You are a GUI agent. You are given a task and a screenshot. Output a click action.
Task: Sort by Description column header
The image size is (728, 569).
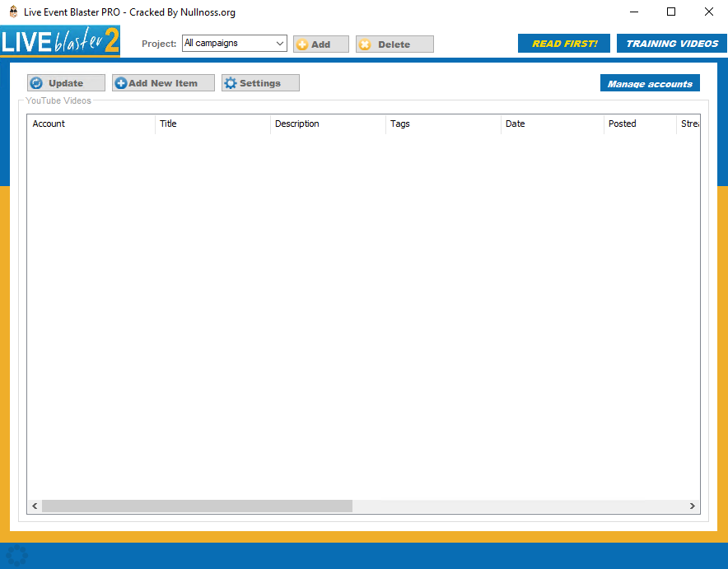(328, 124)
